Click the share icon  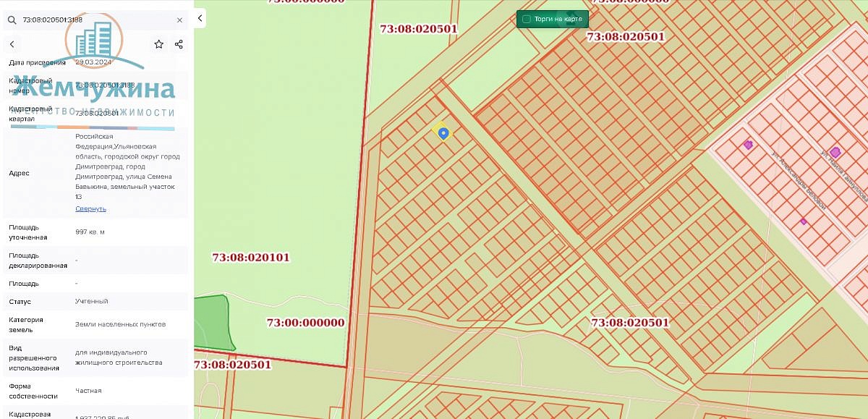(x=179, y=44)
